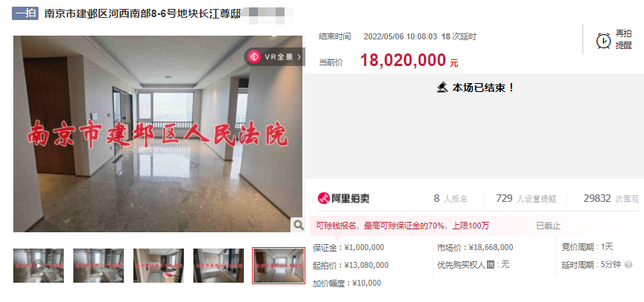Click the 再拍提醒 reminder text

click(623, 40)
